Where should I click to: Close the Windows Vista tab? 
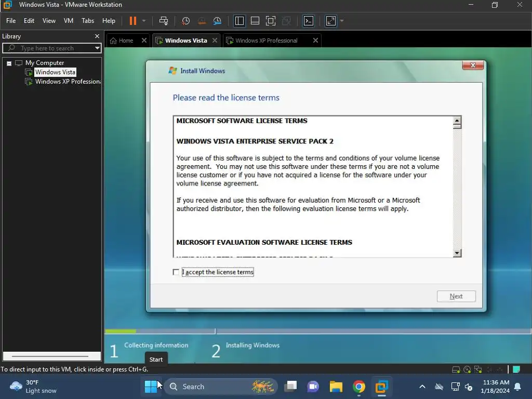(x=215, y=41)
